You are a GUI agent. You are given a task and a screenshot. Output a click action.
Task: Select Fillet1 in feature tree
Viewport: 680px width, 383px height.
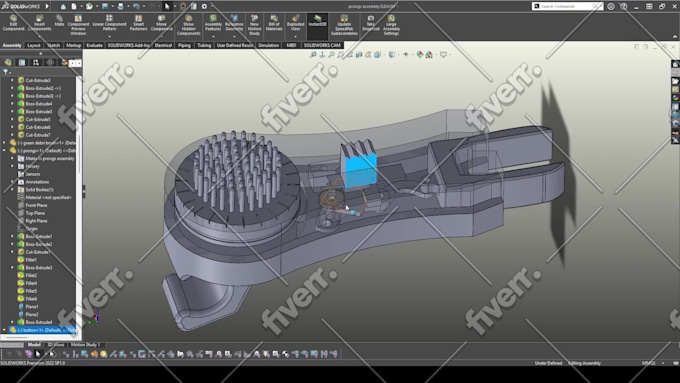coord(31,260)
